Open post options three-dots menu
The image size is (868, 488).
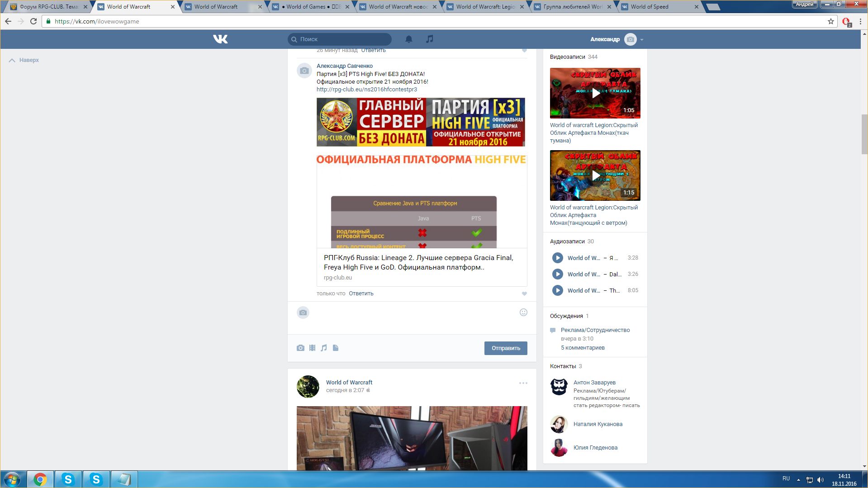pyautogui.click(x=523, y=383)
